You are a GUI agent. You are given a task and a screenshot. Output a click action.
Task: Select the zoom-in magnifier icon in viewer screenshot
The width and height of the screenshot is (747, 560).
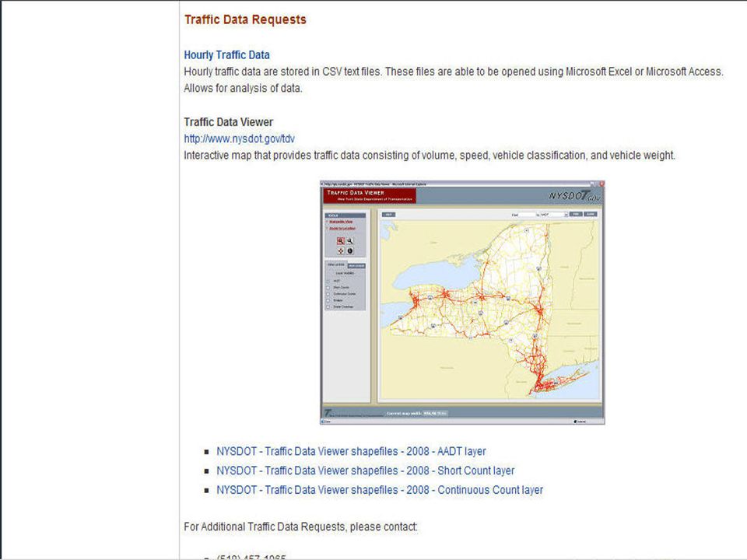click(x=341, y=241)
